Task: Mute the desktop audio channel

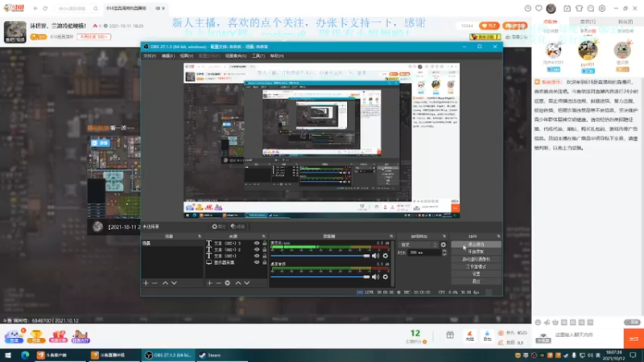Action: (x=375, y=277)
